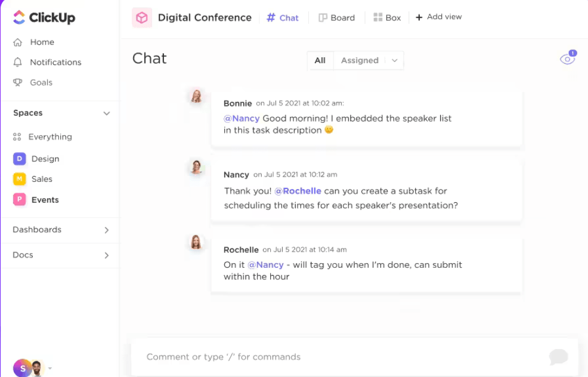Click the Spaces heading
Screen dimensions: 588x377
(28, 113)
